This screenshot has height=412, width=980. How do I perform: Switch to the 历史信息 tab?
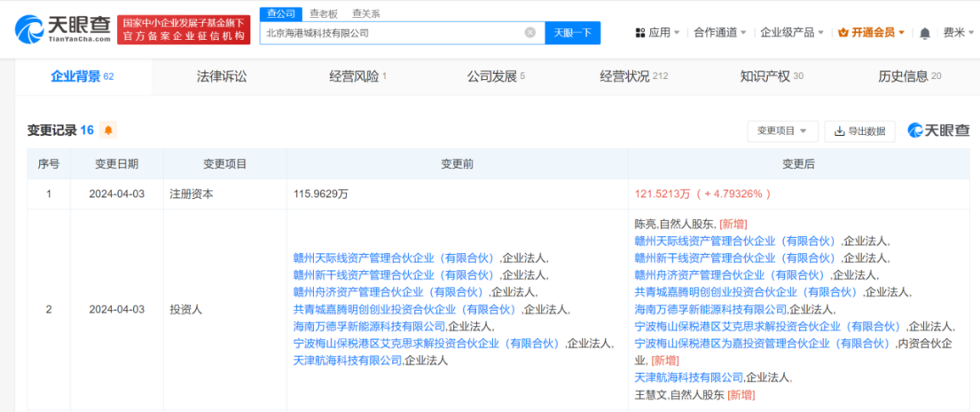click(909, 77)
